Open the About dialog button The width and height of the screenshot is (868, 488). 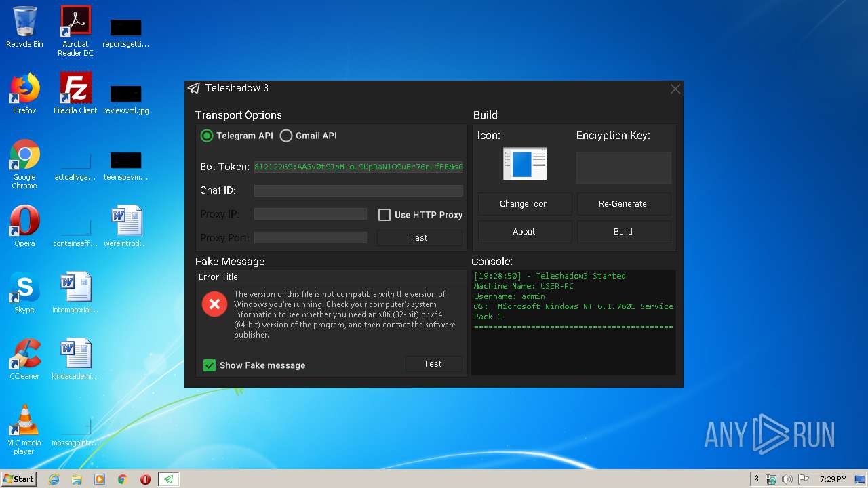pos(524,232)
